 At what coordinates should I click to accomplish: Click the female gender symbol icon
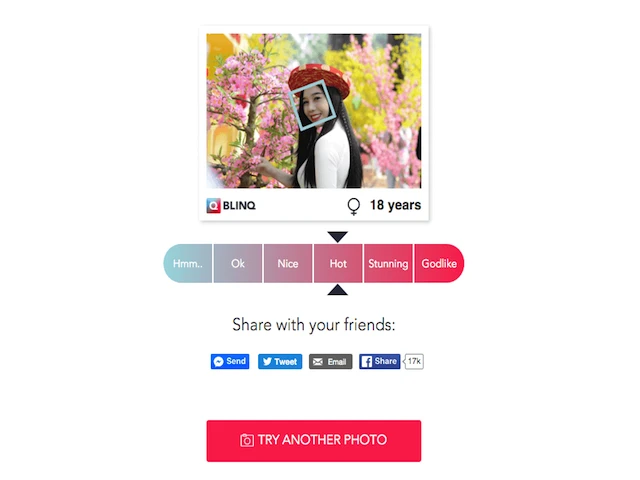353,207
